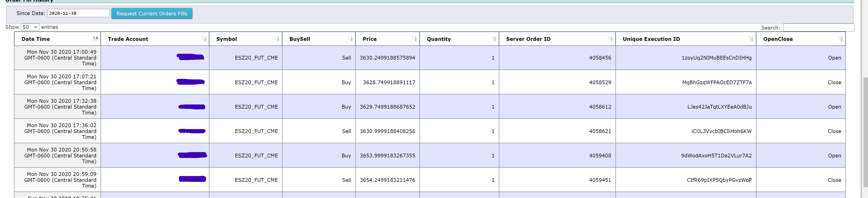
Task: Click ESZ20_FUT_CME symbol for order 4058612
Action: (x=256, y=107)
